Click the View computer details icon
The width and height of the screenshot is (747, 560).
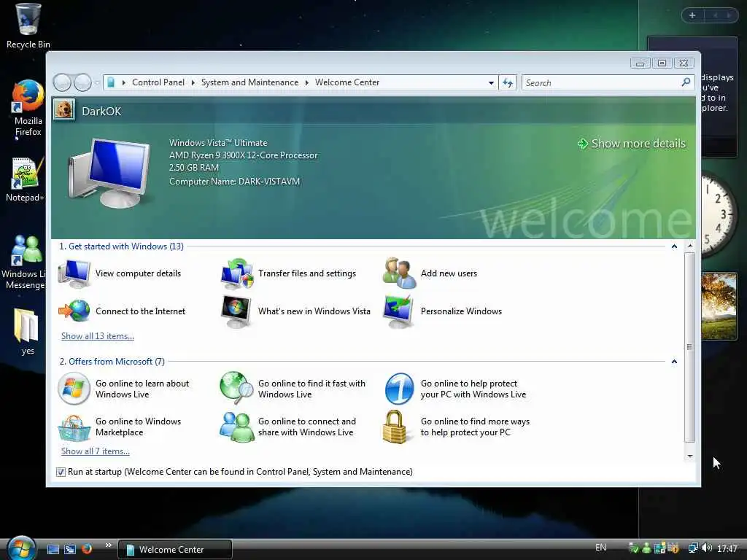[x=74, y=274]
